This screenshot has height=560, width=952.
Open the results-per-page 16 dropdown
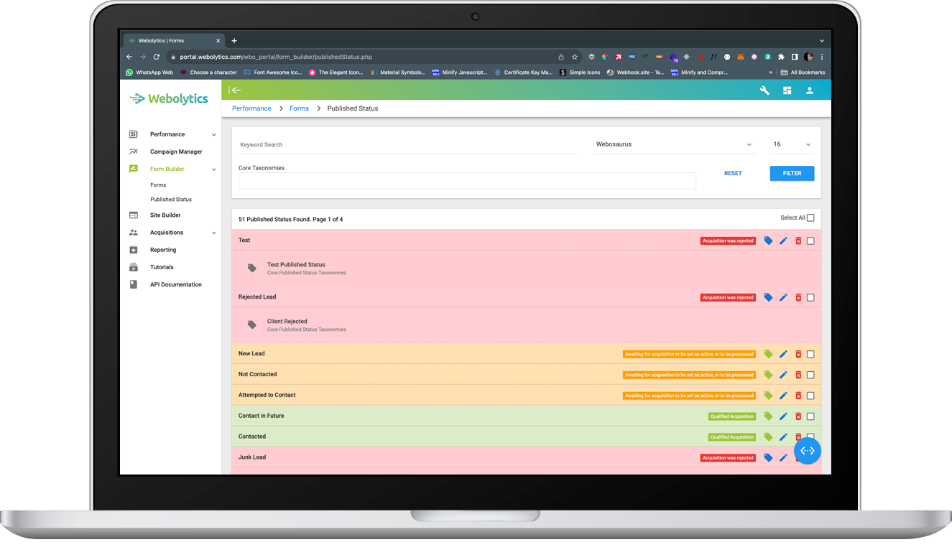coord(789,144)
